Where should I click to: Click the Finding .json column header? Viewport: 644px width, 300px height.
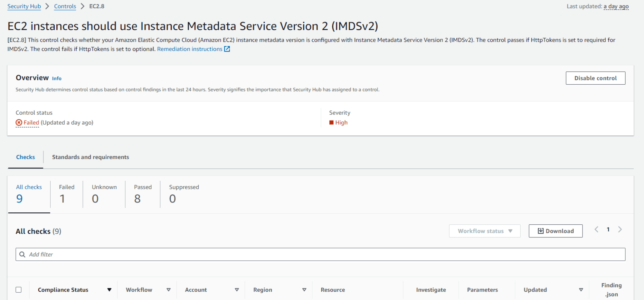tap(611, 290)
